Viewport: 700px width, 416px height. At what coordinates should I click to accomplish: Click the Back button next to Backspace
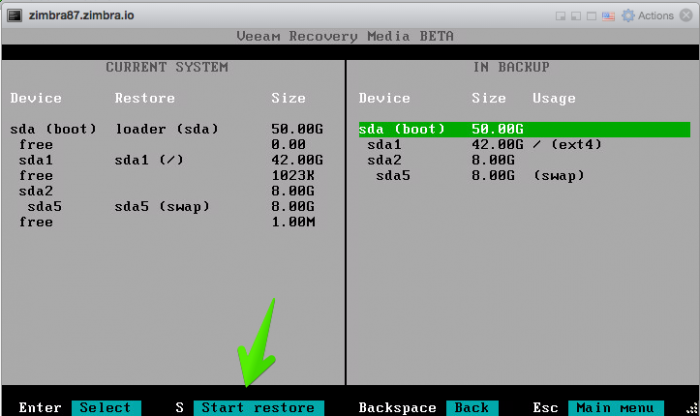[472, 408]
